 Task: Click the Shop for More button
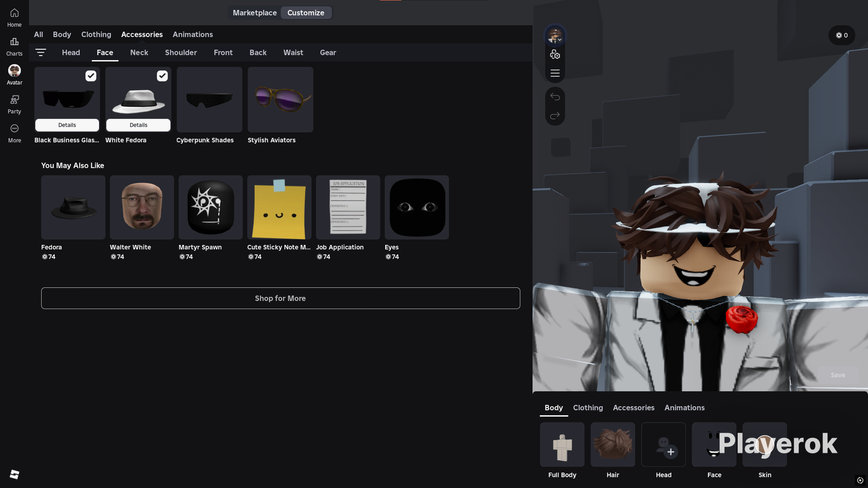(281, 298)
